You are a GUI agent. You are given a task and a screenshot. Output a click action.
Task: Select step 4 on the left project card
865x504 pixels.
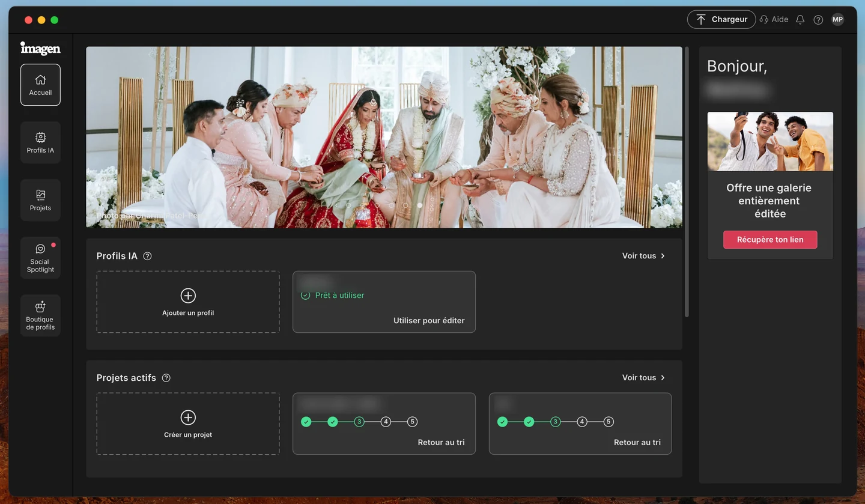386,422
